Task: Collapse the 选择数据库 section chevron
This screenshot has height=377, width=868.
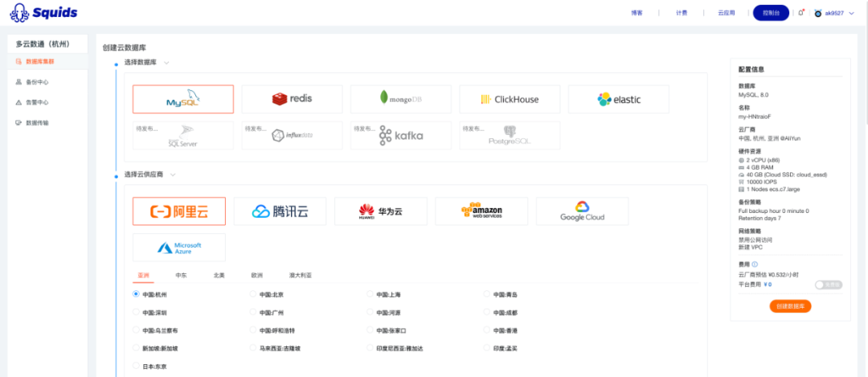Action: coord(166,63)
